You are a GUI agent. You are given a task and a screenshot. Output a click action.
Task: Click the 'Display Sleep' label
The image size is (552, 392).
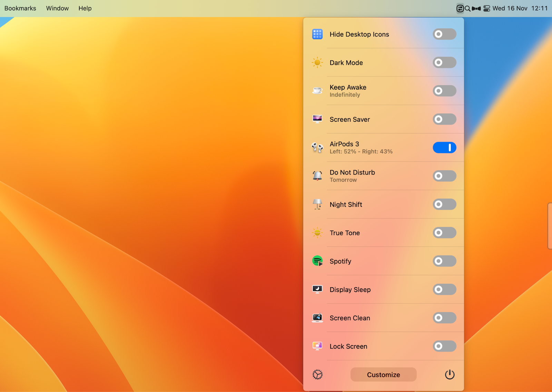click(350, 290)
